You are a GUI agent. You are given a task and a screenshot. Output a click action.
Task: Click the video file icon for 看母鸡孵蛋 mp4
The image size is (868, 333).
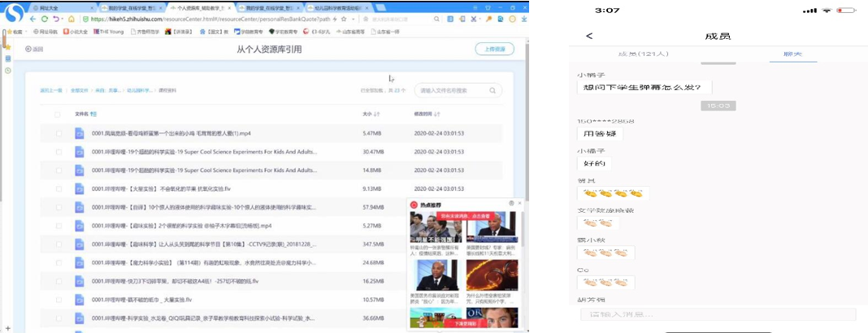(80, 133)
